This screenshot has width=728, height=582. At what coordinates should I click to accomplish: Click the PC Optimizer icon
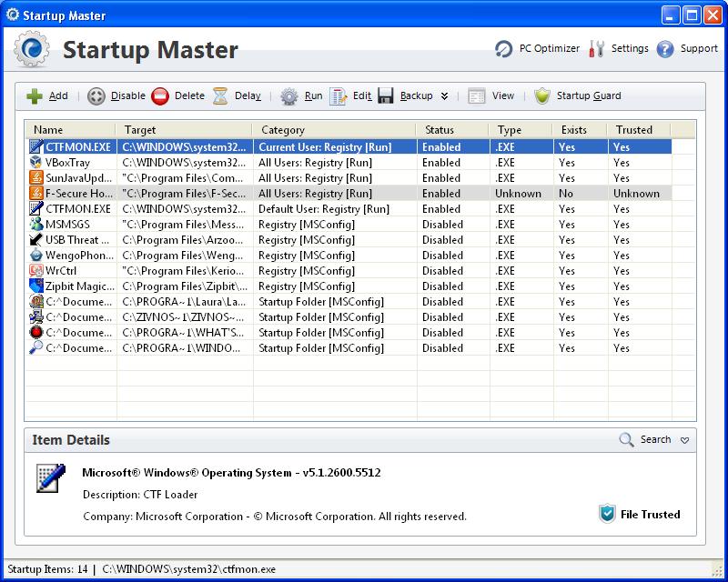point(504,49)
